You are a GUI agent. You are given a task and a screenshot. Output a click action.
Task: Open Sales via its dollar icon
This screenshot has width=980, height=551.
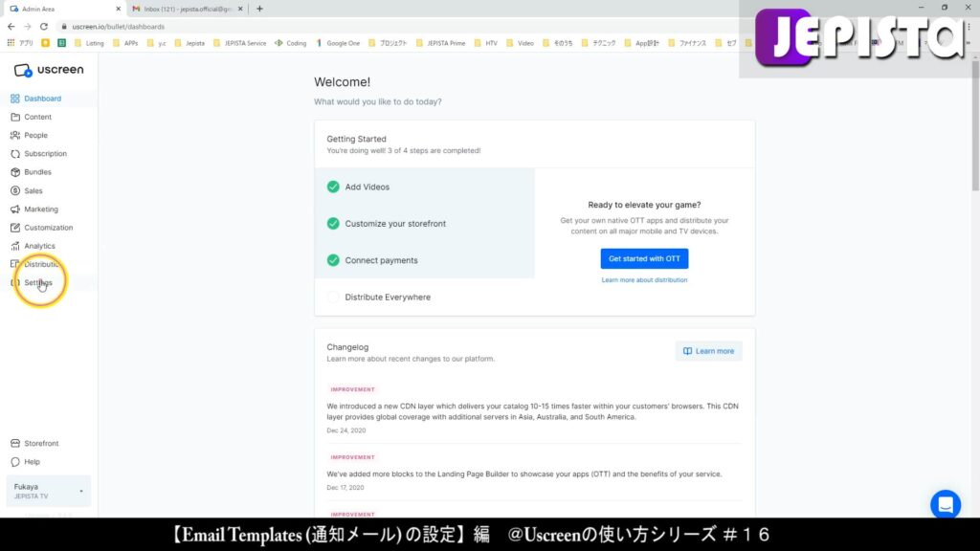[x=15, y=190]
